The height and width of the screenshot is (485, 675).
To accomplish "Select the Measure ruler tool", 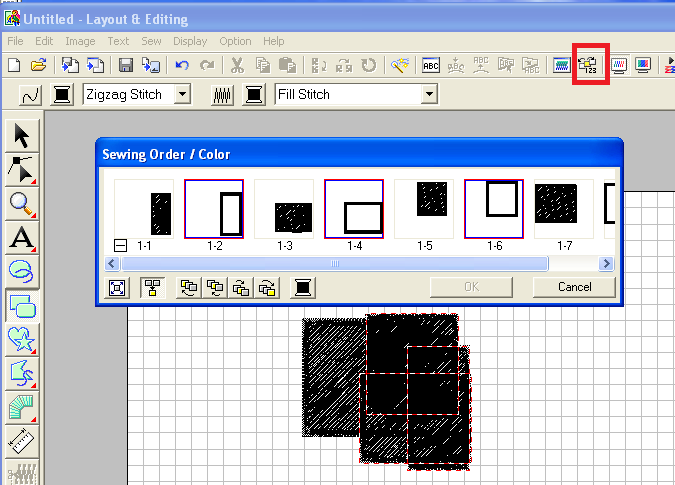I will point(22,441).
